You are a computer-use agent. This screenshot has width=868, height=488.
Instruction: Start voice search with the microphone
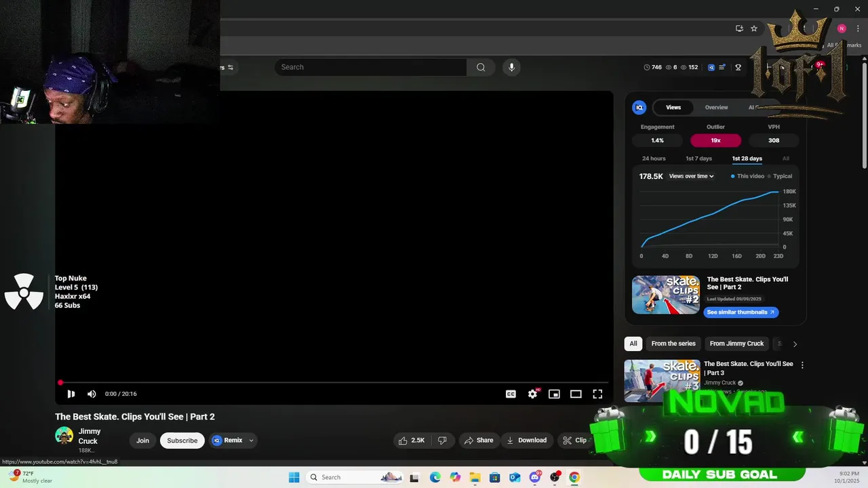coord(511,67)
